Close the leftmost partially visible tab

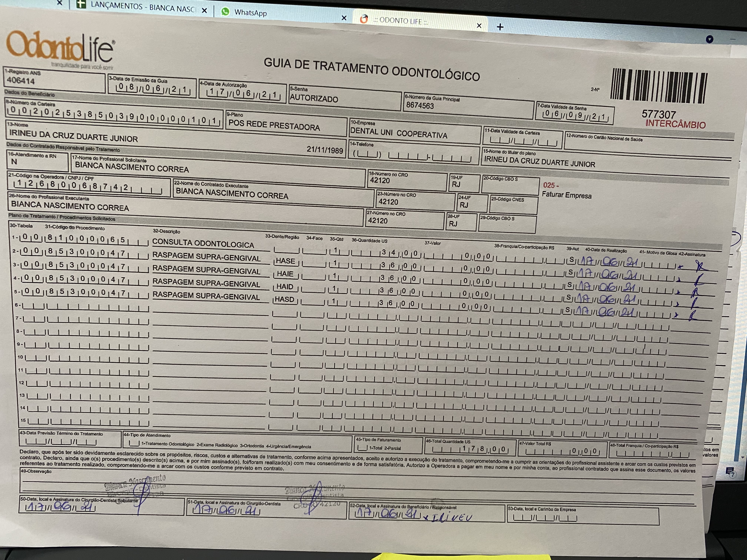(59, 3)
